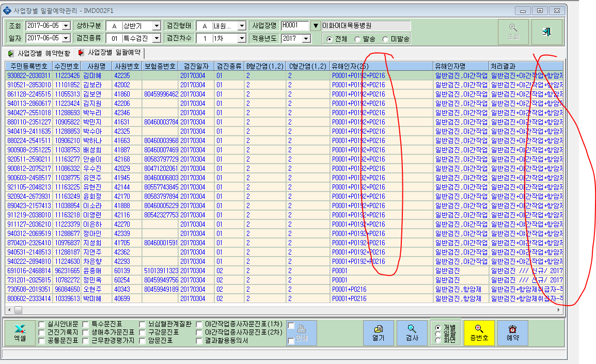This screenshot has width=596, height=364.
Task: Click the 조회 search magnifier button
Action: tap(513, 32)
